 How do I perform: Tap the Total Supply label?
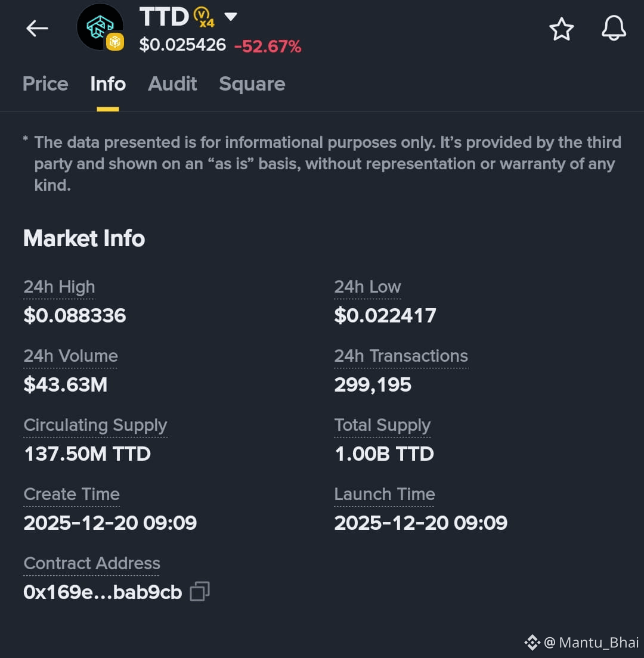pos(382,425)
